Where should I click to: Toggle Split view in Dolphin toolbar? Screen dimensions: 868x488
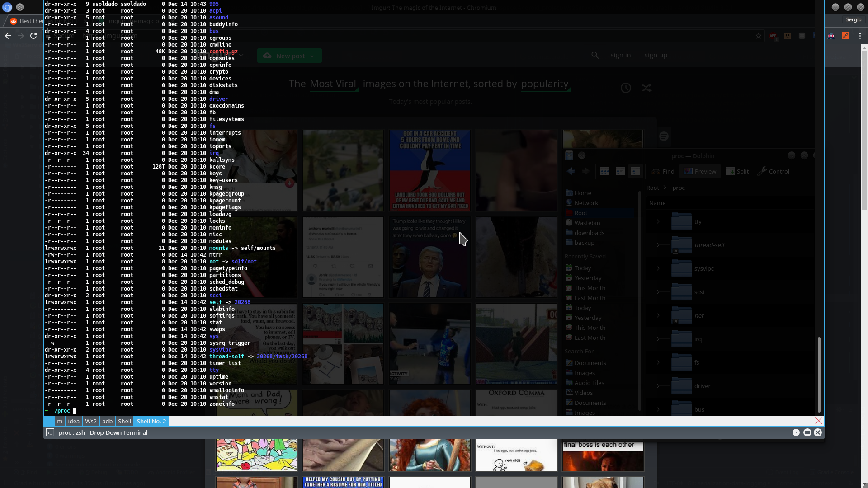(737, 171)
